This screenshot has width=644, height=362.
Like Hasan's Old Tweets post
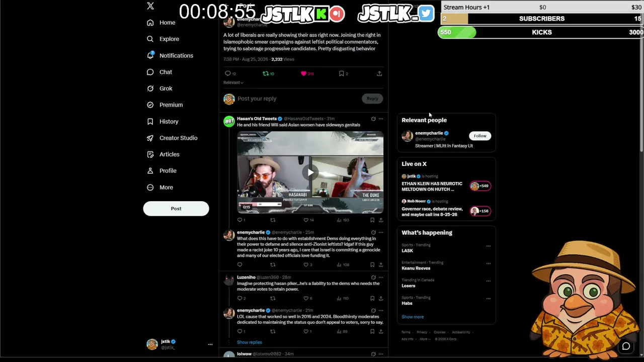[x=306, y=220]
